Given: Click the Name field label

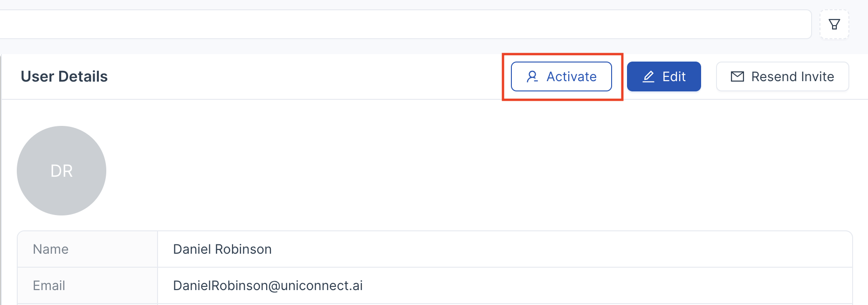Looking at the screenshot, I should [x=51, y=250].
